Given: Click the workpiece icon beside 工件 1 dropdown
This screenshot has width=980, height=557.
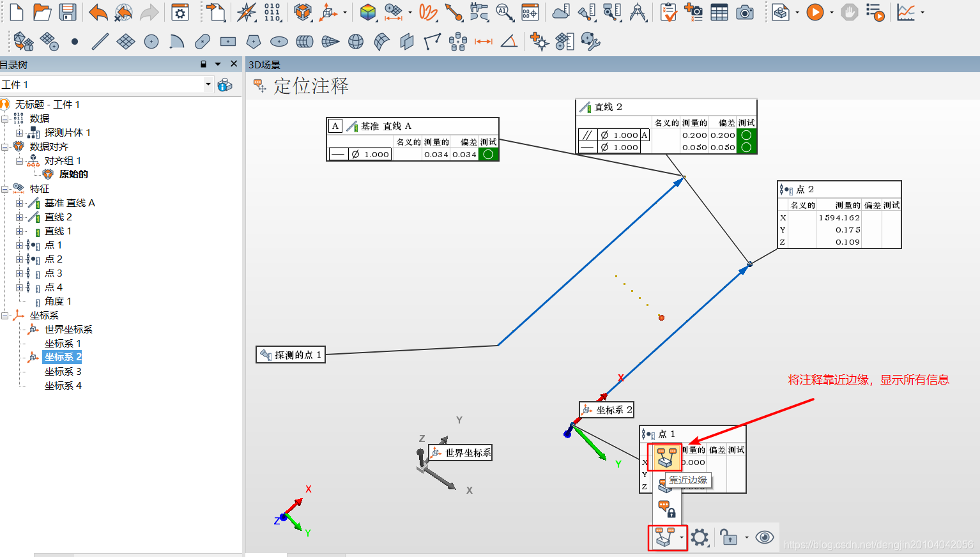Looking at the screenshot, I should (225, 85).
